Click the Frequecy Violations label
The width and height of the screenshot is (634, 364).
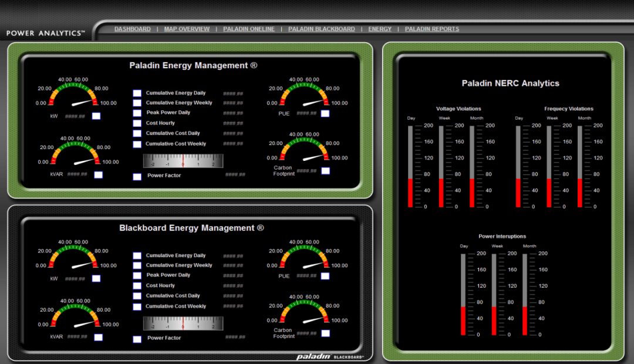(569, 109)
